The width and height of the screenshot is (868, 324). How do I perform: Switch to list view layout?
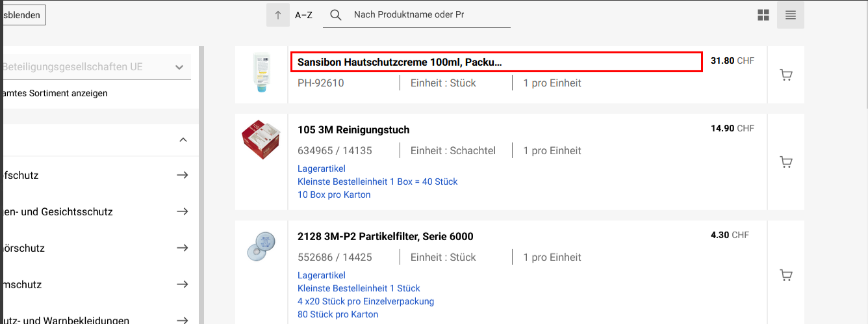tap(791, 15)
